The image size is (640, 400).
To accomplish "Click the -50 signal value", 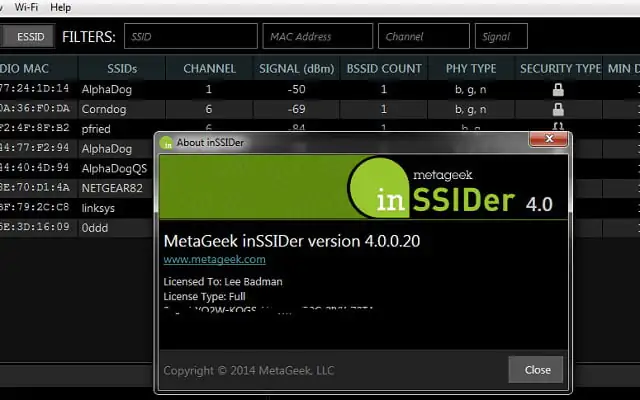I will point(296,89).
